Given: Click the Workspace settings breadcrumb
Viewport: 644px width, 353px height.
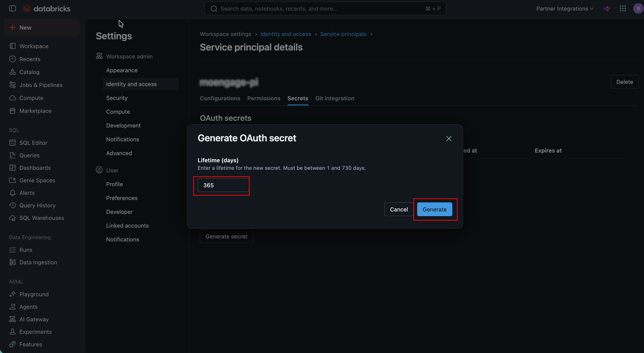Looking at the screenshot, I should click(226, 34).
